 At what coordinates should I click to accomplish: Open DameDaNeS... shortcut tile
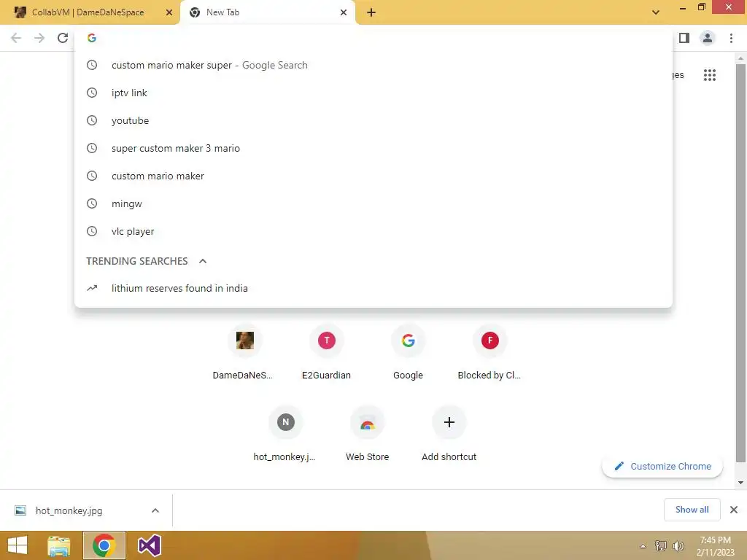point(245,354)
